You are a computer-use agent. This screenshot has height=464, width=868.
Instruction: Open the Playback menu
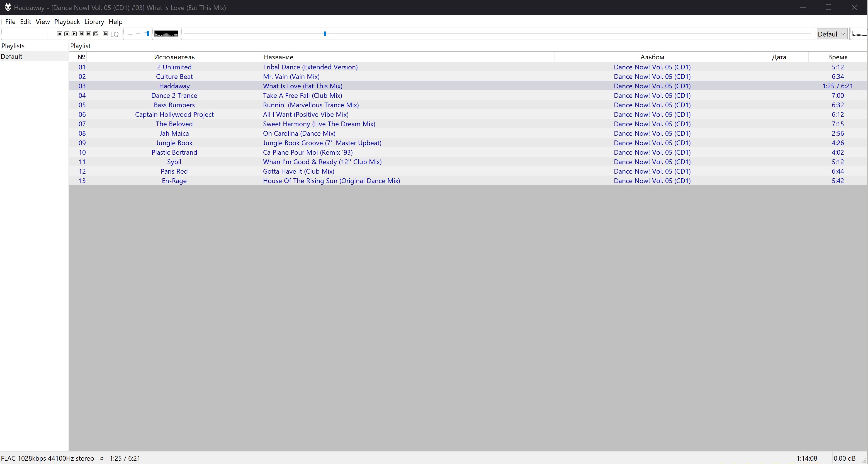pos(67,21)
